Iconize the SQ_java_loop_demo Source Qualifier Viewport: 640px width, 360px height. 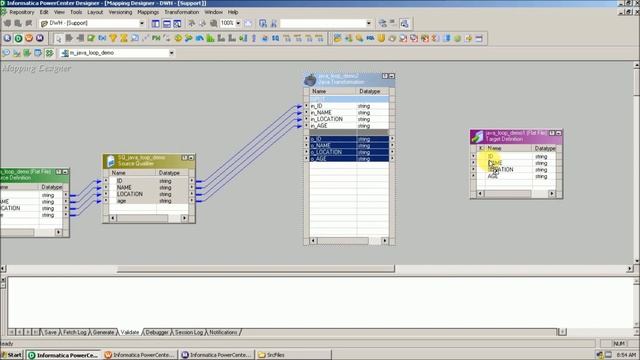[191, 158]
